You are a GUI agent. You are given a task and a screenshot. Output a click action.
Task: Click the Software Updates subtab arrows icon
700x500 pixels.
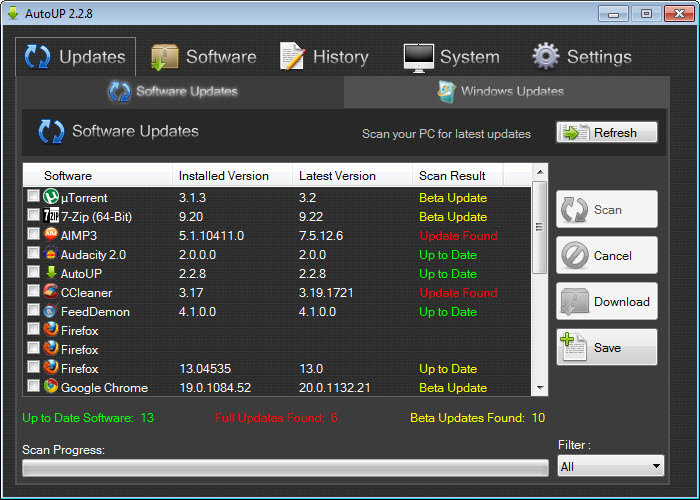[x=120, y=92]
